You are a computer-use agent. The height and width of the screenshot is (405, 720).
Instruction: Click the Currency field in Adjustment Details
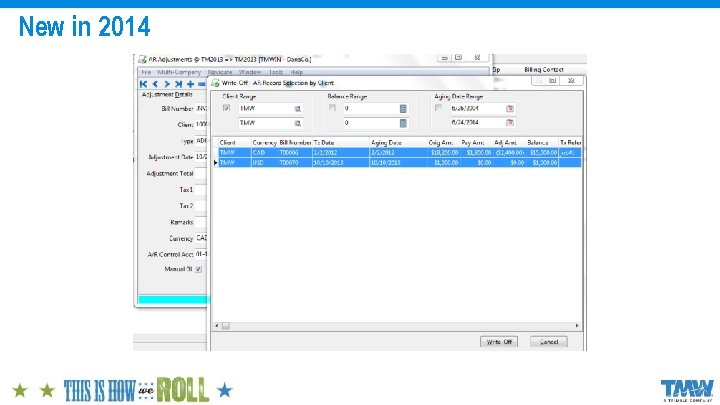point(201,238)
